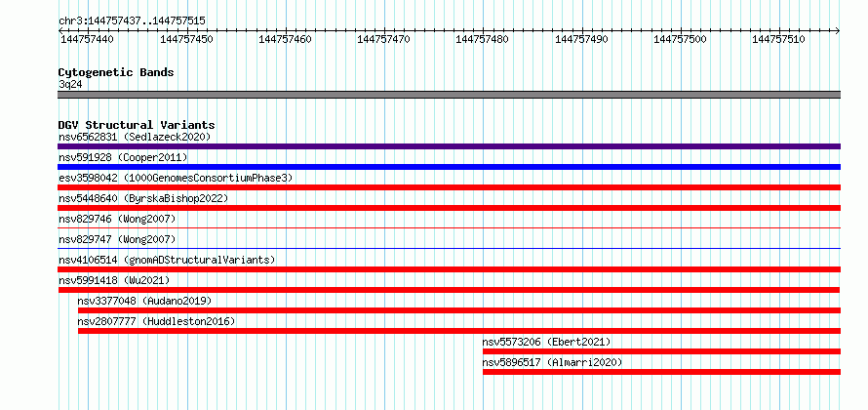Image resolution: width=868 pixels, height=410 pixels.
Task: Select the red nsv2807777 variant bar
Action: 459,331
